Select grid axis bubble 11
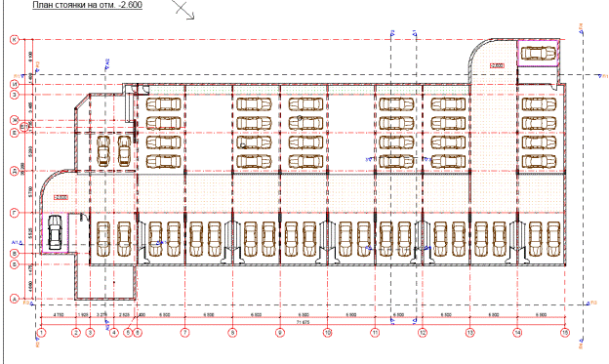Viewport: 609px width, 364px height. pyautogui.click(x=375, y=333)
